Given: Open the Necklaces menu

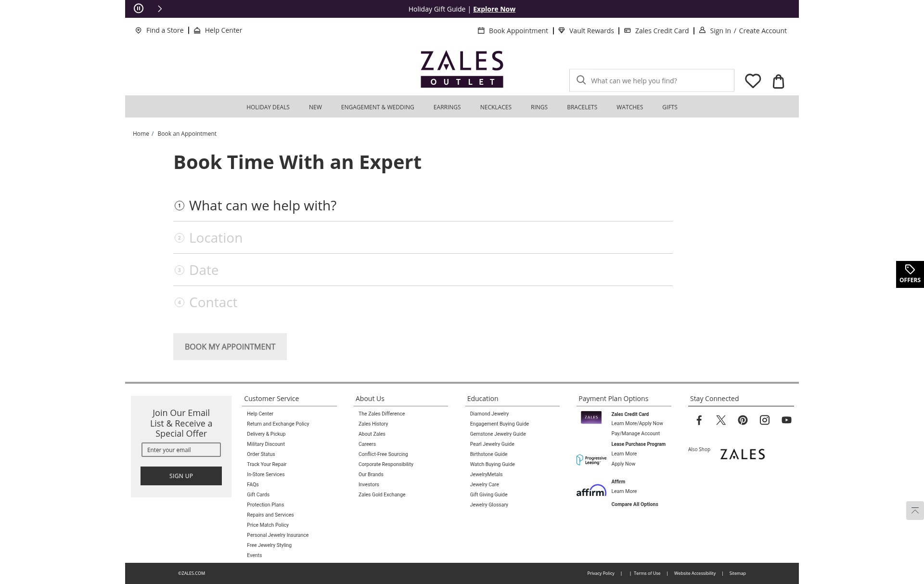Looking at the screenshot, I should [x=496, y=107].
